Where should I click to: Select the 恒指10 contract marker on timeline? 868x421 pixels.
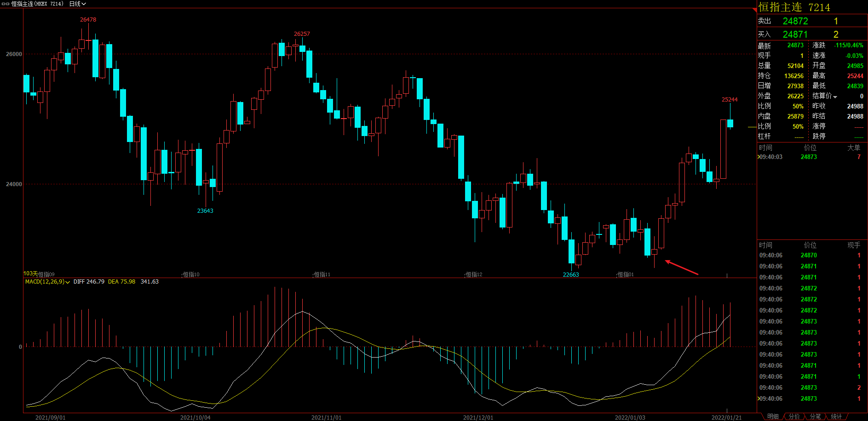point(191,274)
